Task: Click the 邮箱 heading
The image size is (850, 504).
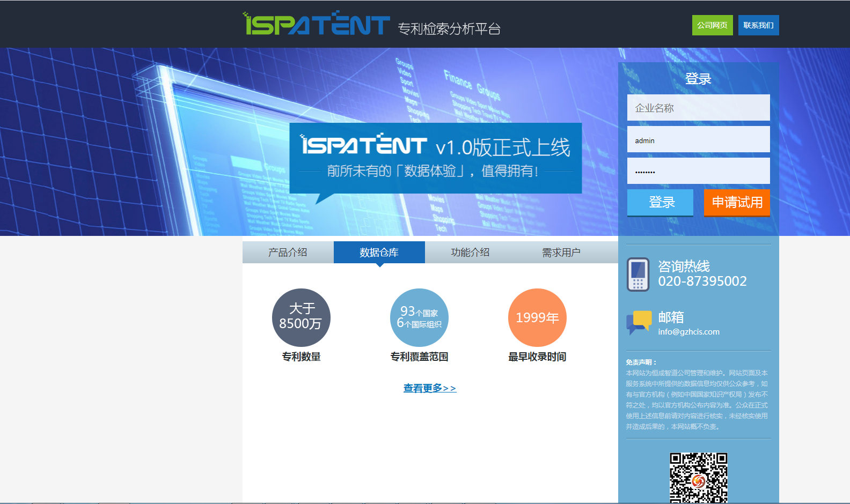Action: click(671, 317)
